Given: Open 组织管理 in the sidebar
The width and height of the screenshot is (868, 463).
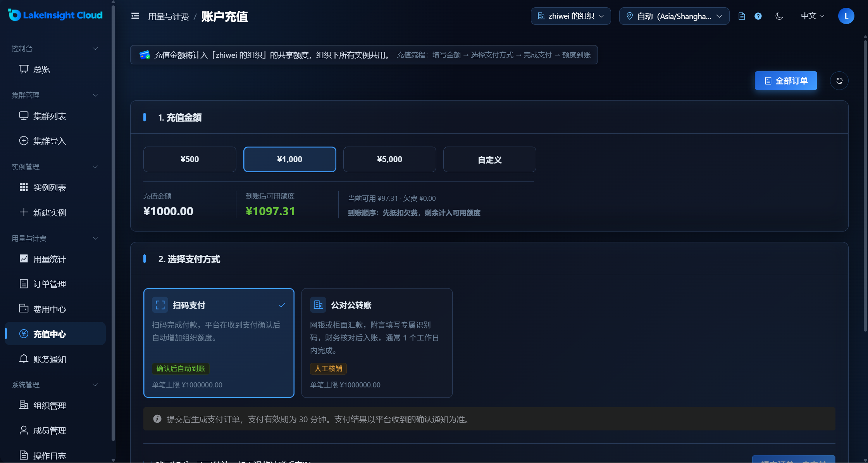Looking at the screenshot, I should (55, 406).
